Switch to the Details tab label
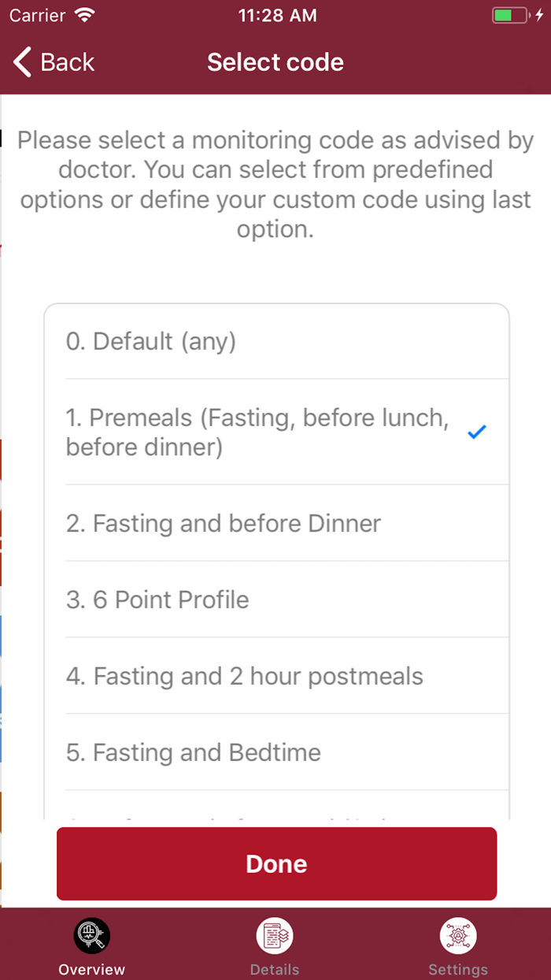Image resolution: width=551 pixels, height=980 pixels. click(x=275, y=970)
